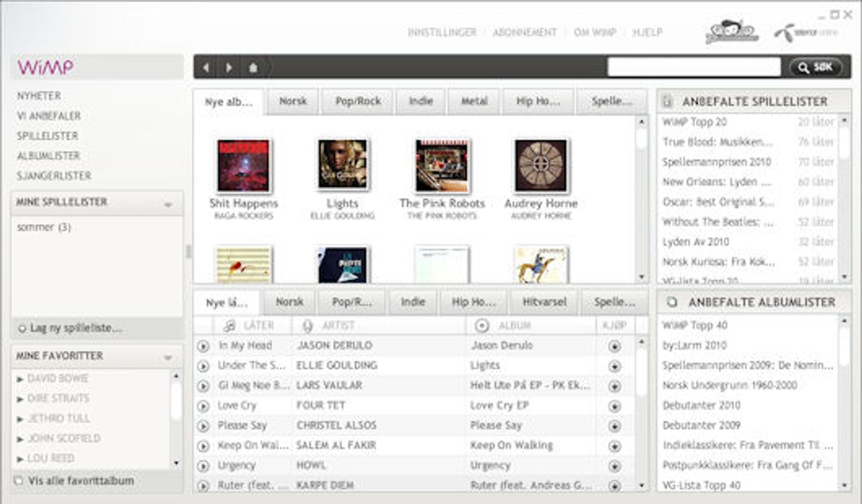Image resolution: width=862 pixels, height=504 pixels.
Task: Collapse the Mine Favoritter panel
Action: click(168, 358)
